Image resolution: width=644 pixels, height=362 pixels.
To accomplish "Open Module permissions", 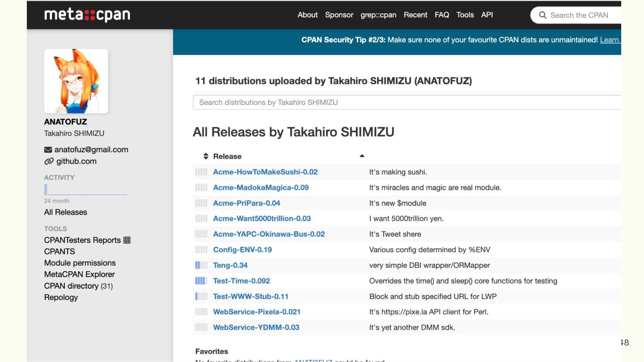I will click(x=80, y=263).
